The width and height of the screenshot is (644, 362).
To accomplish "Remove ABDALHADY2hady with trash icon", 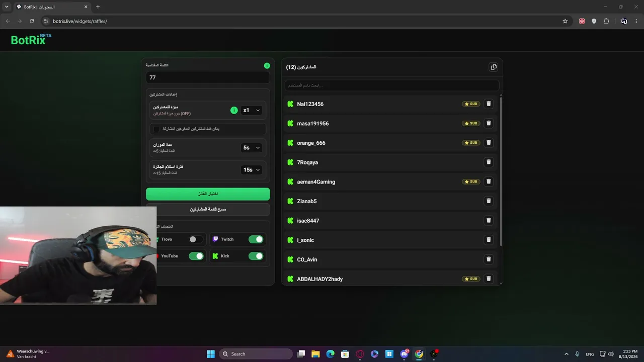I will click(x=488, y=279).
